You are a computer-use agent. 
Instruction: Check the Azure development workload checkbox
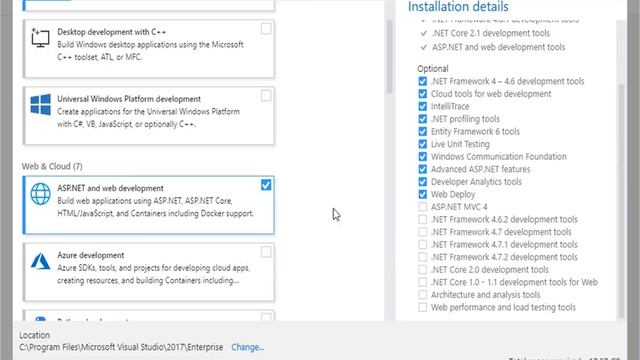266,252
